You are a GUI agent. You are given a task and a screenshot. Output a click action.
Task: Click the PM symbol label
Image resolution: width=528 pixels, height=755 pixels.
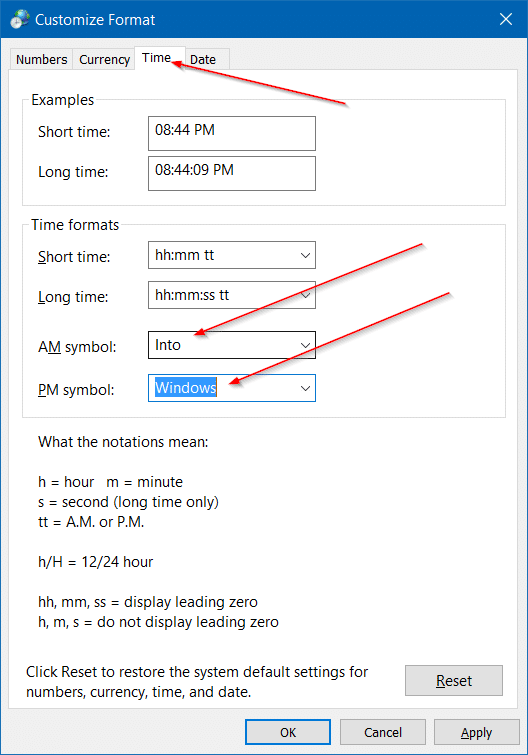[76, 390]
